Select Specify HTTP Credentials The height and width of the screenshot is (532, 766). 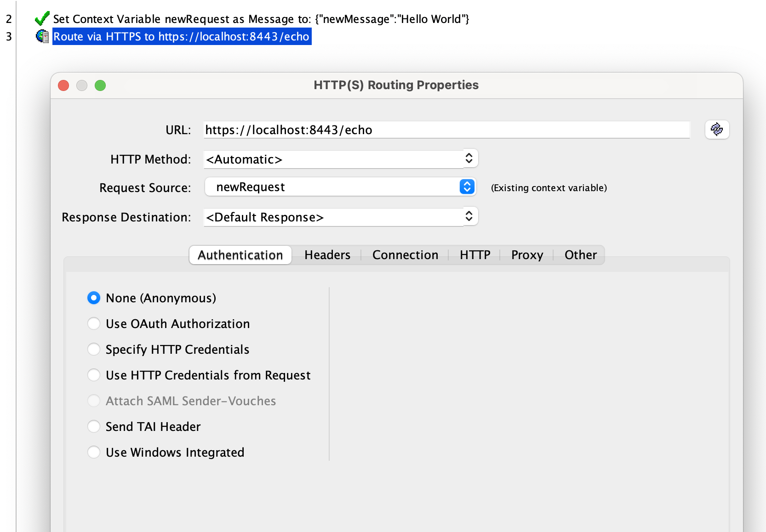coord(94,349)
